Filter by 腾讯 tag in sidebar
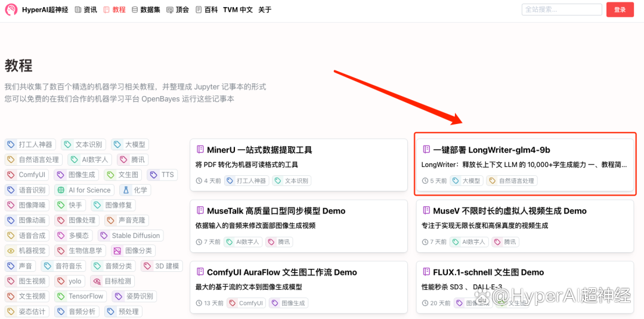644x319 pixels. pyautogui.click(x=132, y=160)
